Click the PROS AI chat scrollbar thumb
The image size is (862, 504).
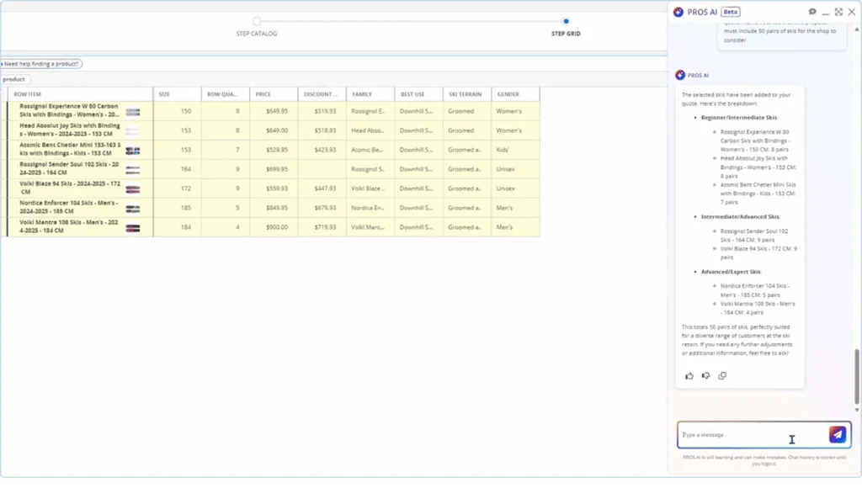point(856,376)
